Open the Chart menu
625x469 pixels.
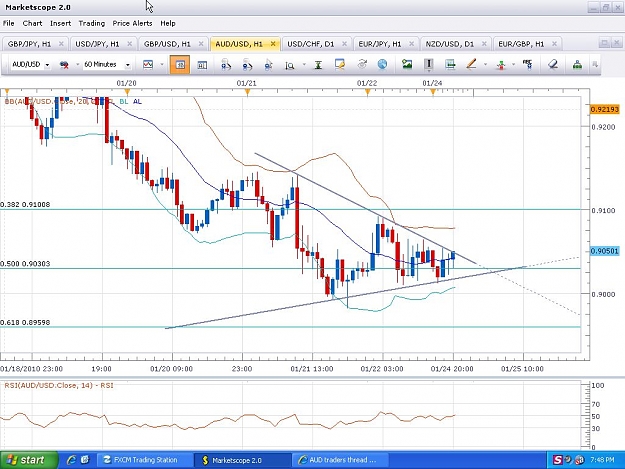[x=32, y=24]
